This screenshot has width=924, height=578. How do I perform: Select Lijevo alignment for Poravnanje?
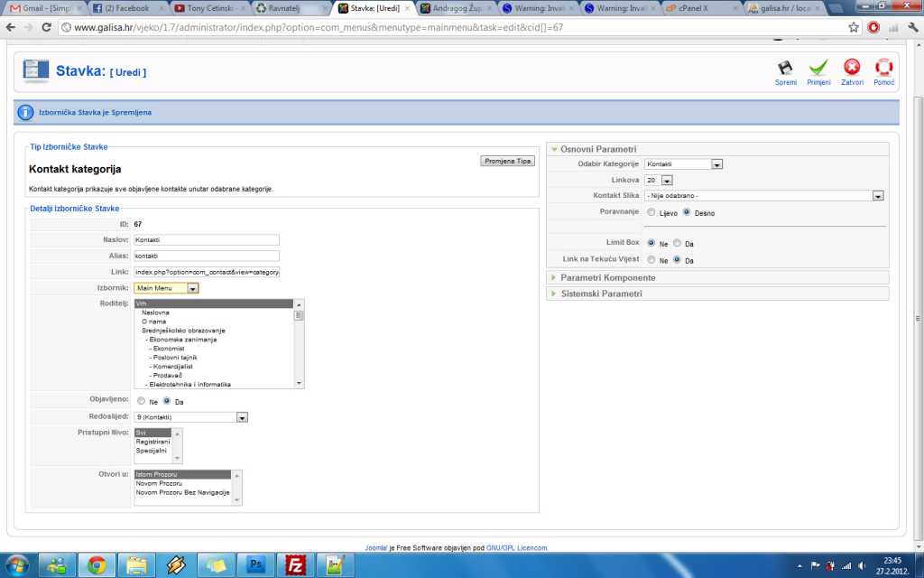coord(651,212)
